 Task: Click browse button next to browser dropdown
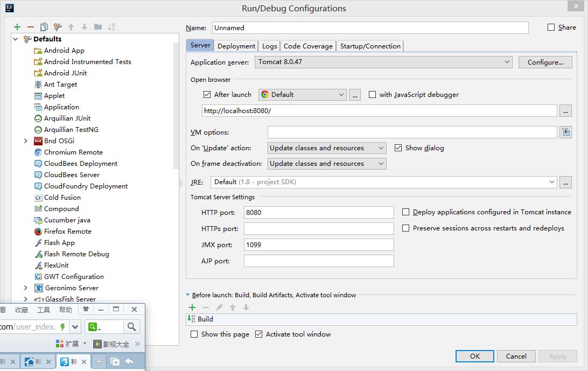tap(355, 95)
